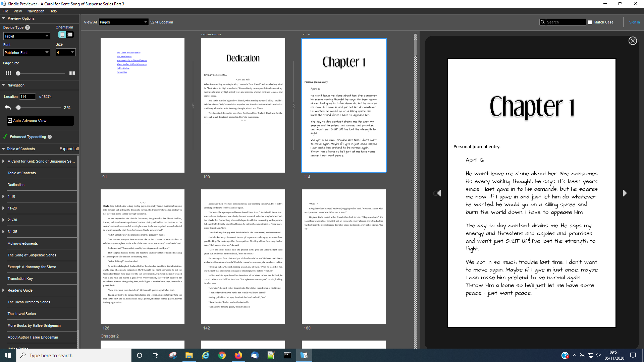The width and height of the screenshot is (644, 362).
Task: Click Expand all in Table of Contents
Action: pos(69,149)
